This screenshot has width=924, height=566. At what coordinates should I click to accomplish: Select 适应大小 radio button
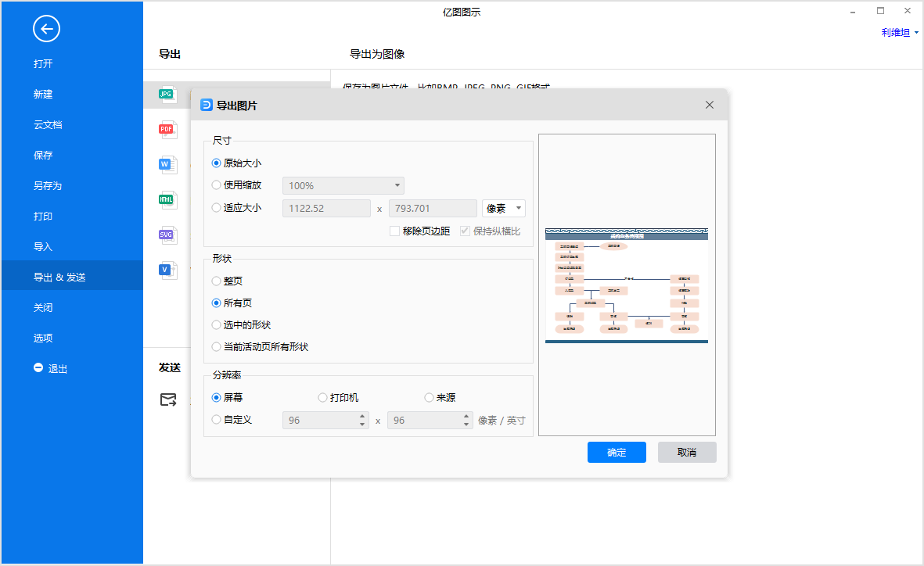tap(216, 207)
